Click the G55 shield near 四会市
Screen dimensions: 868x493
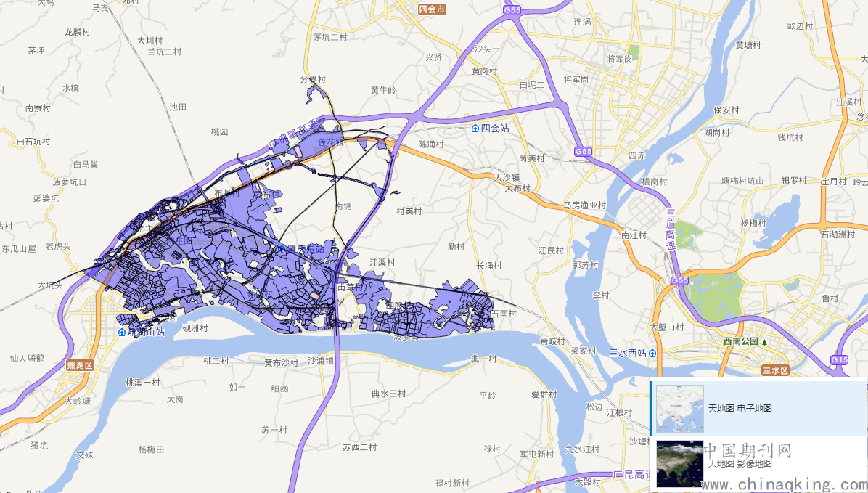coord(512,10)
